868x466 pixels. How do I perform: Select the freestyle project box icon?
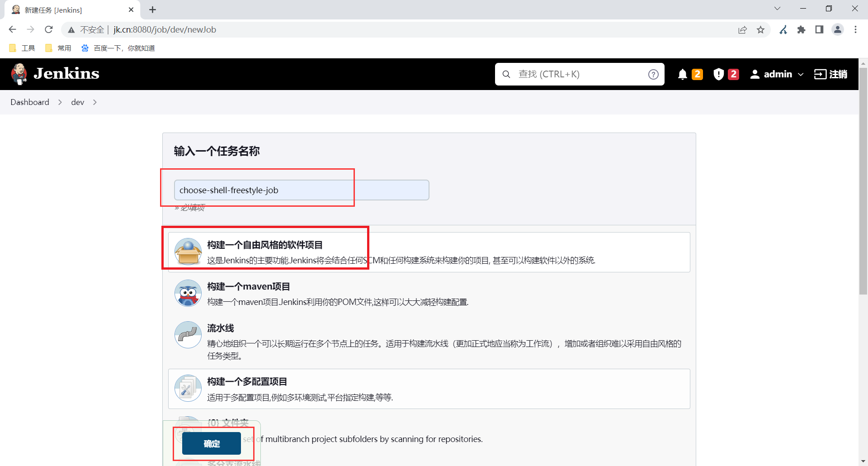(188, 252)
